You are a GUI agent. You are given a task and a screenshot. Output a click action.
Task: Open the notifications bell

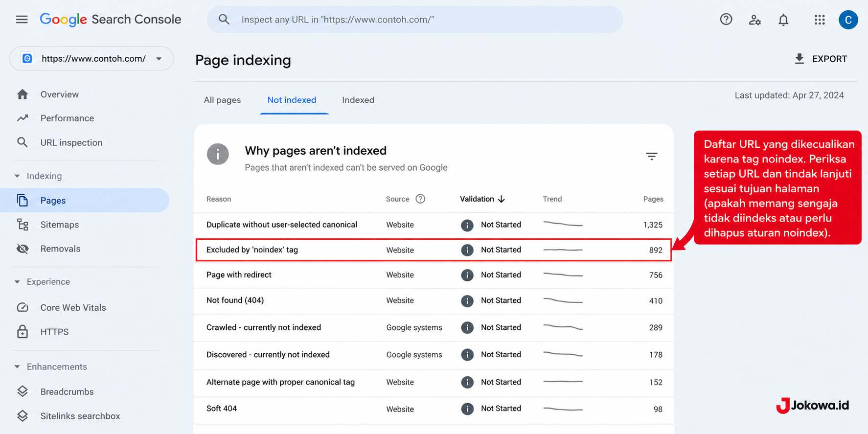[783, 20]
